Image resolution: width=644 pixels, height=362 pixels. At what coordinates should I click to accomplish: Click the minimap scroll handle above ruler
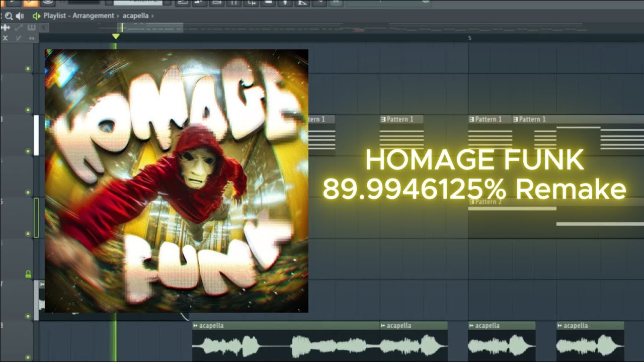tap(150, 27)
